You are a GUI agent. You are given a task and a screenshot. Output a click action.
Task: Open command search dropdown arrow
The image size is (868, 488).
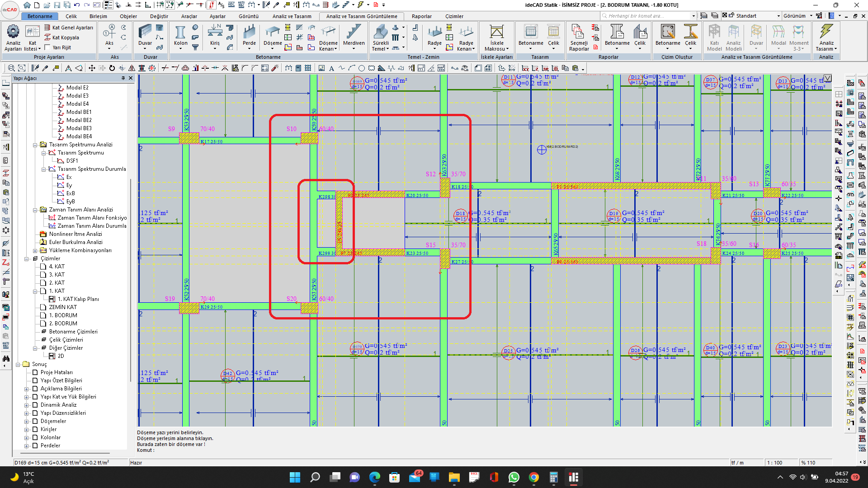pyautogui.click(x=693, y=16)
